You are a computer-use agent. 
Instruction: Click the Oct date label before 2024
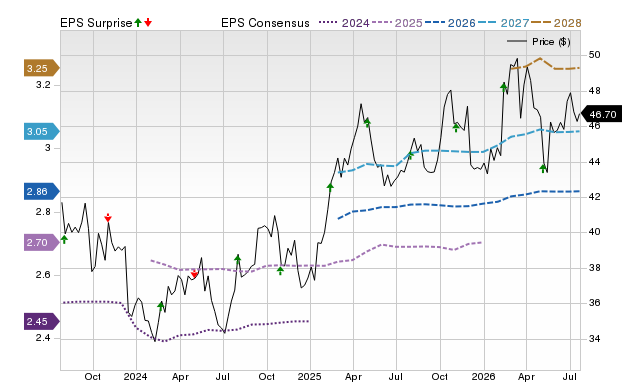[93, 376]
